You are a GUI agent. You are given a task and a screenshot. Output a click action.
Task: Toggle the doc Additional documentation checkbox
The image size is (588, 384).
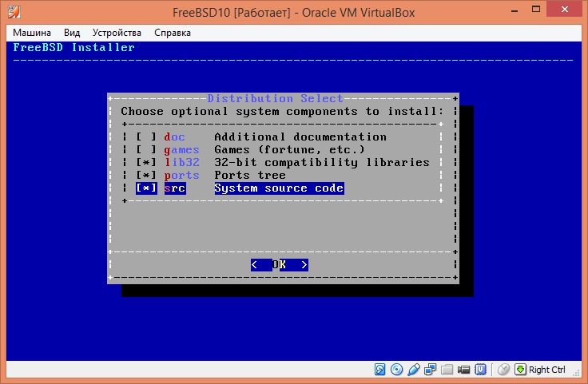coord(145,137)
